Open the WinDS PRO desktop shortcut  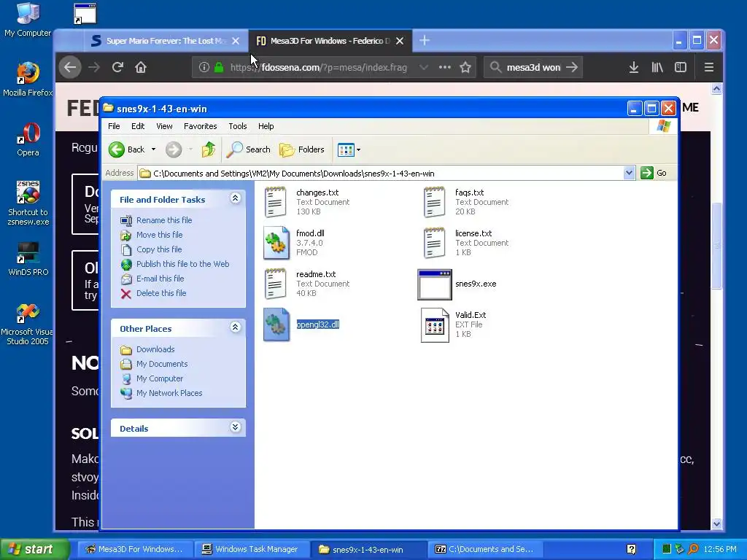coord(28,259)
